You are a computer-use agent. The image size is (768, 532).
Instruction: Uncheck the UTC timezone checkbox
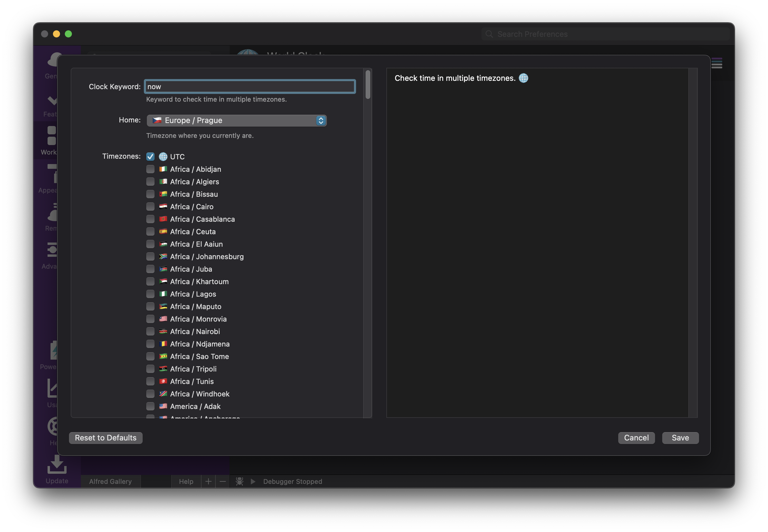(x=150, y=157)
